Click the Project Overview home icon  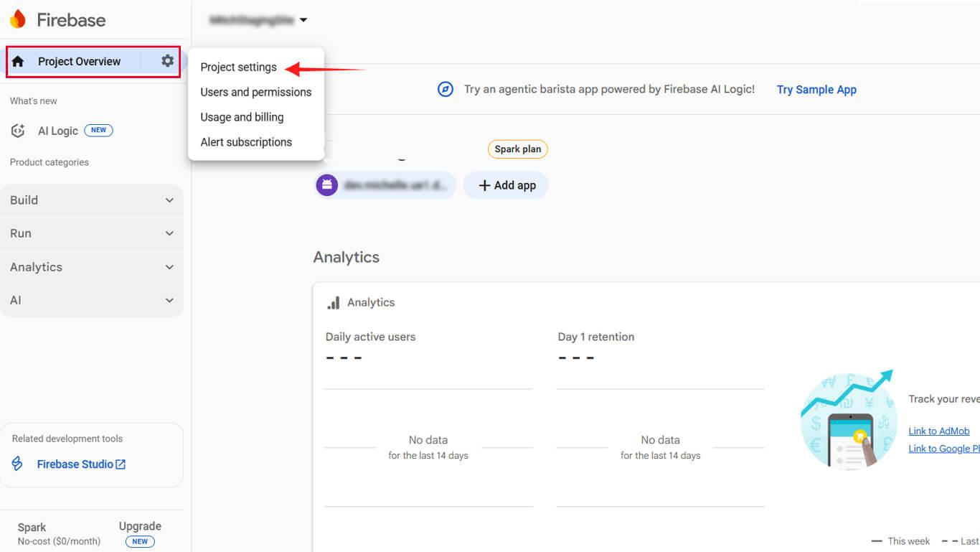point(19,62)
